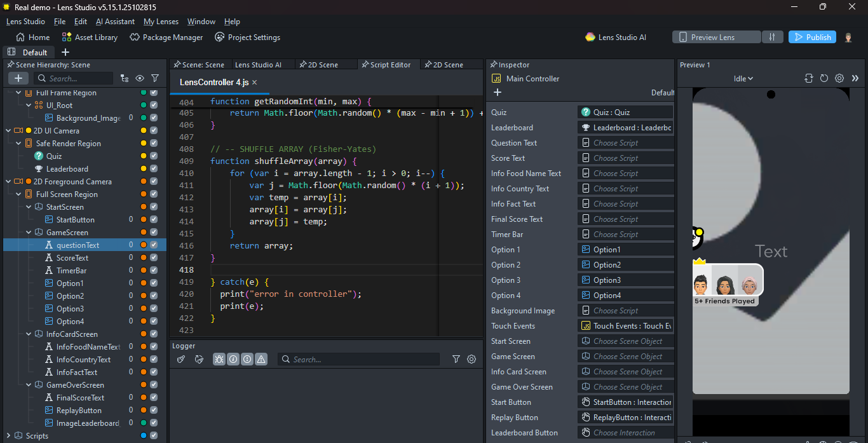The height and width of the screenshot is (443, 868).
Task: Open the AI Assistant menu
Action: pos(115,22)
